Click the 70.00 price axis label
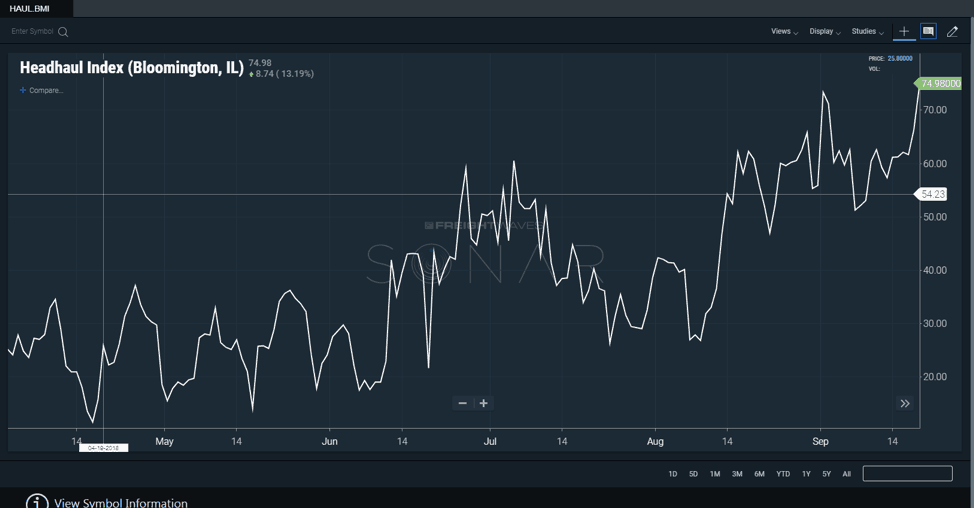 pos(935,110)
